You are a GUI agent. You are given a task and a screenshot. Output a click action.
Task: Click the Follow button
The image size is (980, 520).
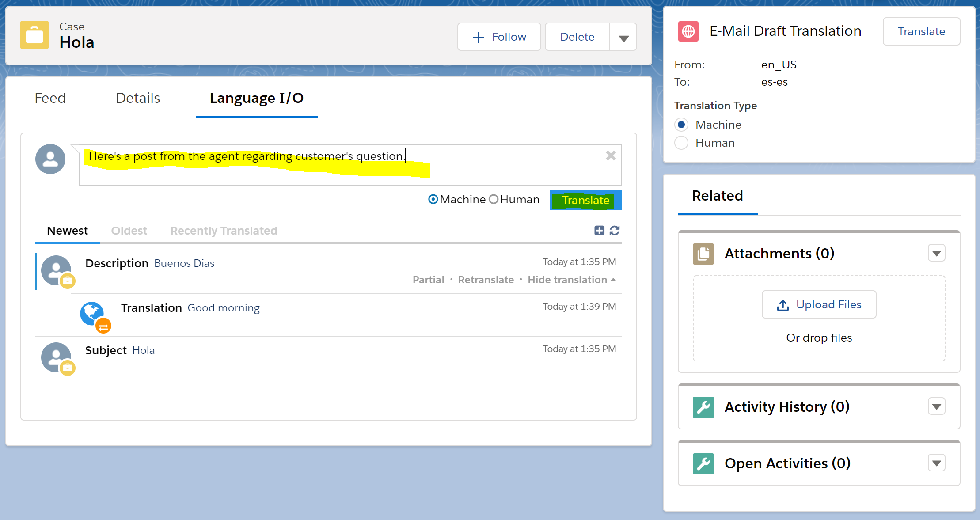pos(499,37)
